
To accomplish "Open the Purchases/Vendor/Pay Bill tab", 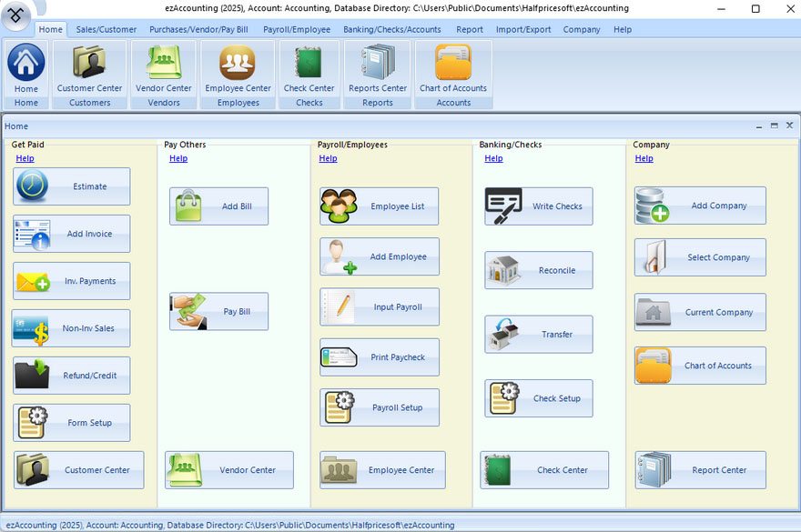I will [x=198, y=30].
